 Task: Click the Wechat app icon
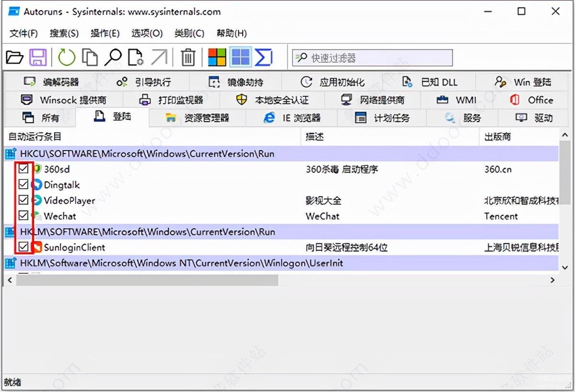37,216
